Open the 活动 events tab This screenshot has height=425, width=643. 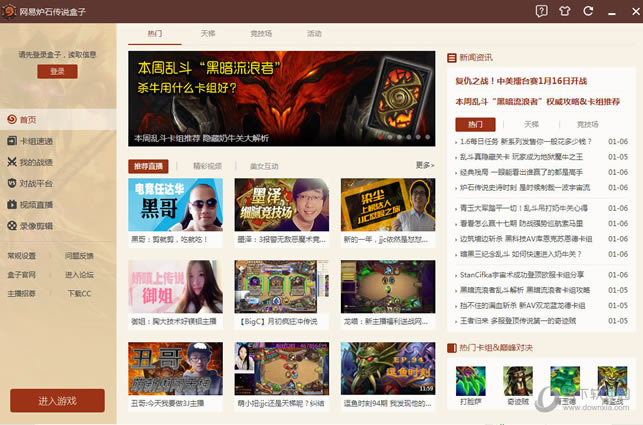(x=314, y=33)
